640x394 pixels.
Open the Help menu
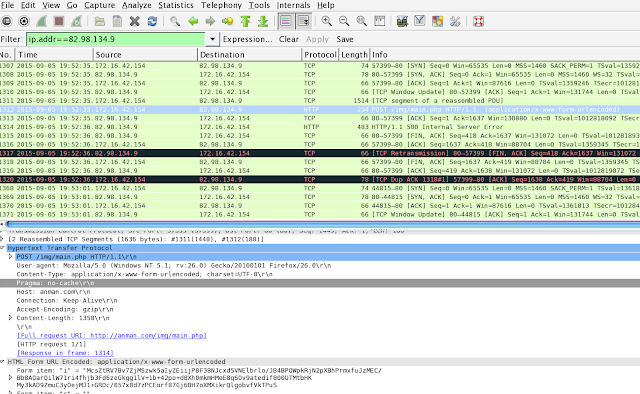[x=326, y=5]
